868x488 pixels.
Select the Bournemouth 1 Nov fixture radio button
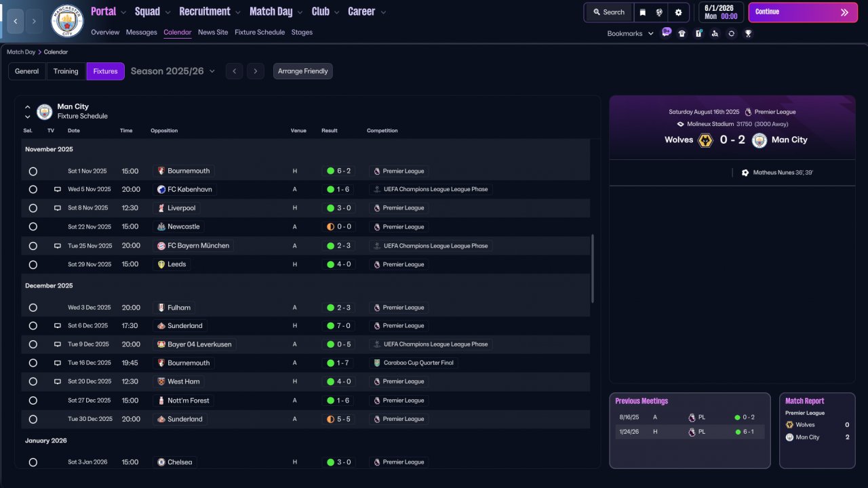33,171
